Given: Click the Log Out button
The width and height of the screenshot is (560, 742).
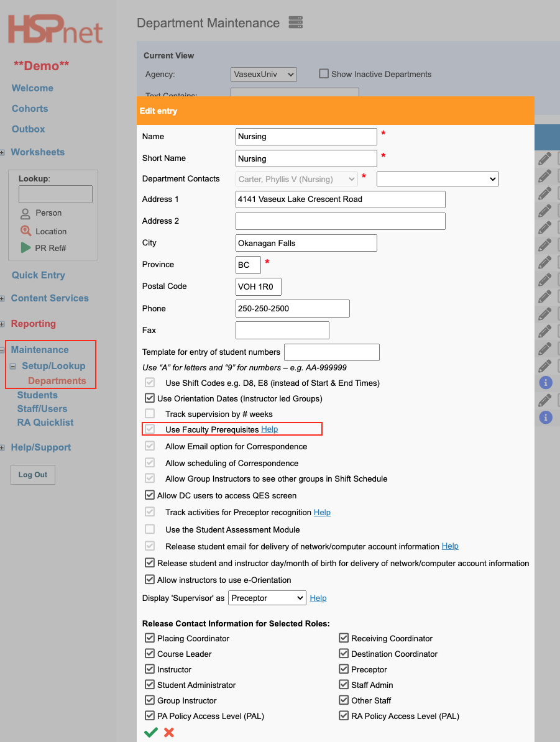Looking at the screenshot, I should click(33, 475).
